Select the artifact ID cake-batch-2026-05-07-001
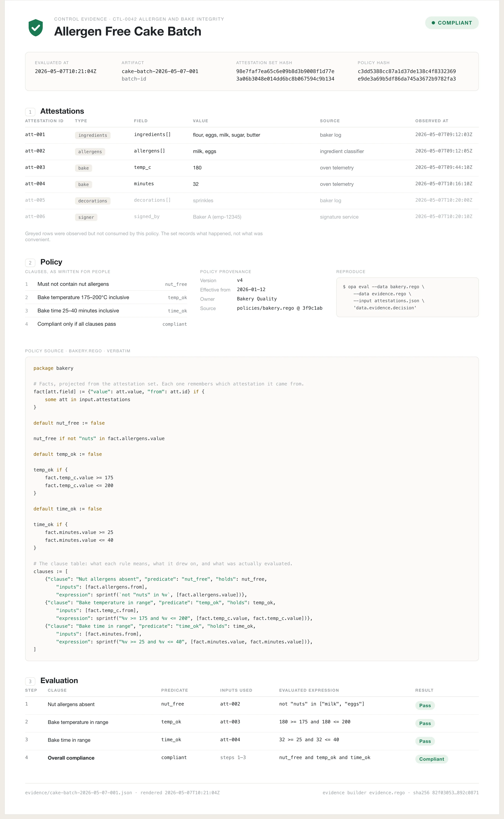 point(160,71)
